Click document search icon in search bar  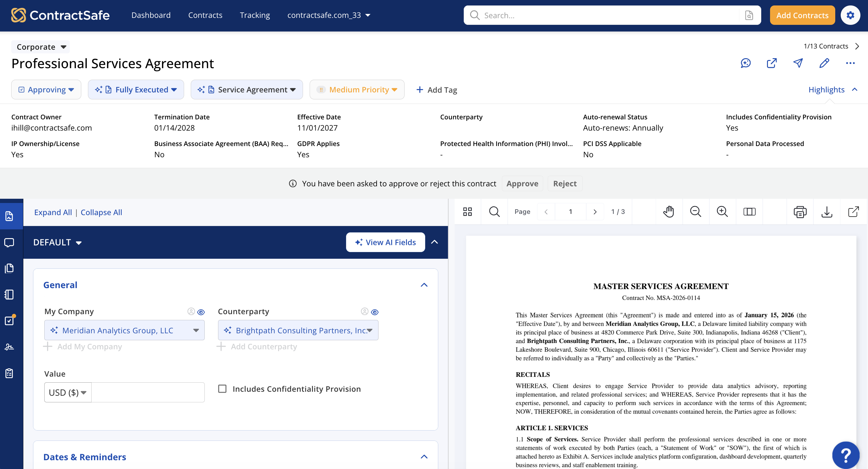click(x=749, y=15)
